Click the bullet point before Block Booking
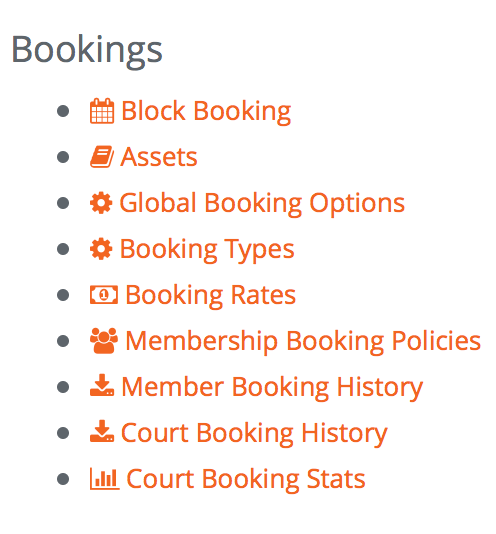 [x=63, y=111]
